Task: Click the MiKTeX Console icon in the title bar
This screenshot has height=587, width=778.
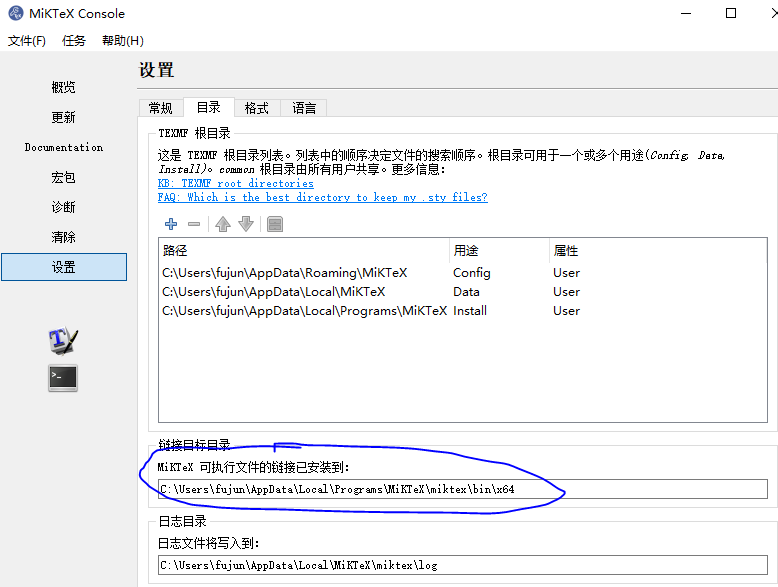Action: click(16, 13)
